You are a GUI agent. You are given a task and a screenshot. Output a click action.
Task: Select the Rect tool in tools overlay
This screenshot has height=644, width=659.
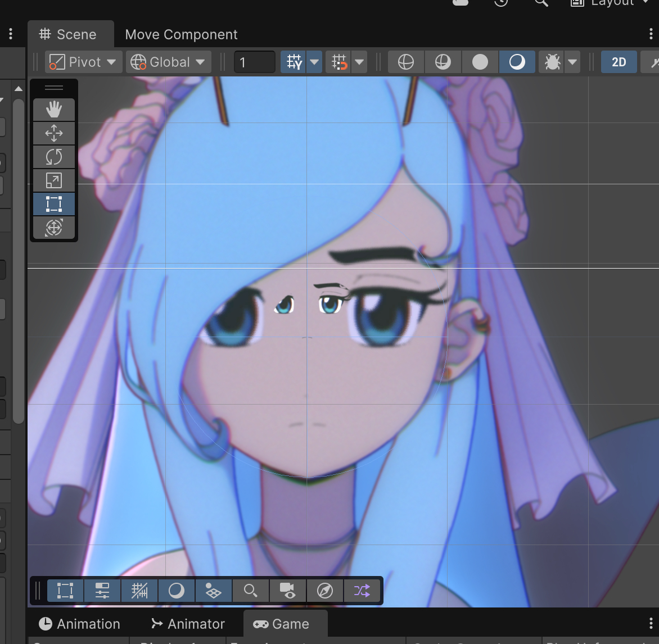54,204
